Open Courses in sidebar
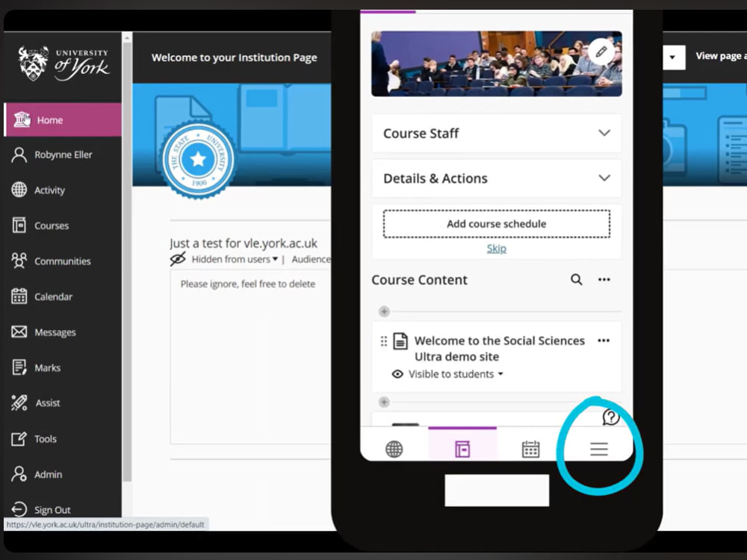Image resolution: width=747 pixels, height=560 pixels. point(63,225)
